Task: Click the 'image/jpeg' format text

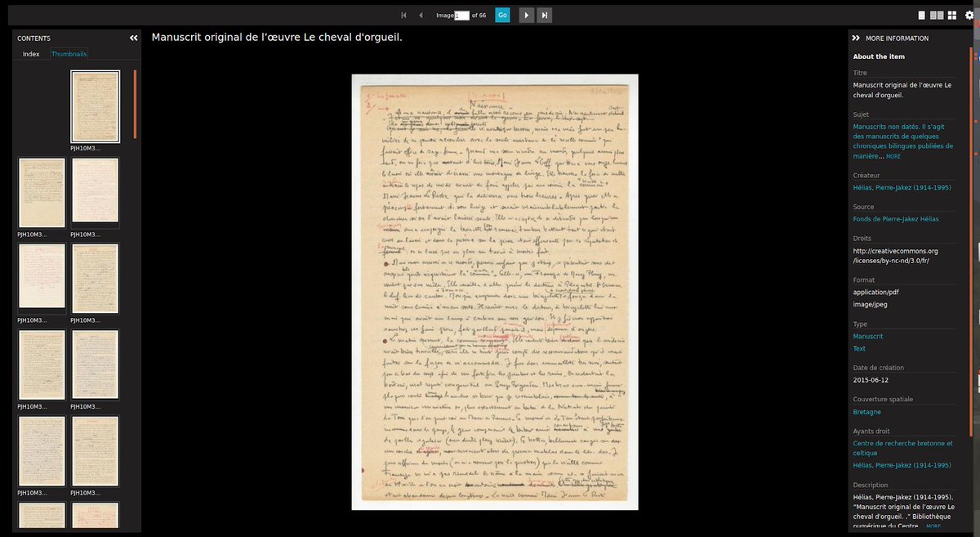Action: coord(871,305)
